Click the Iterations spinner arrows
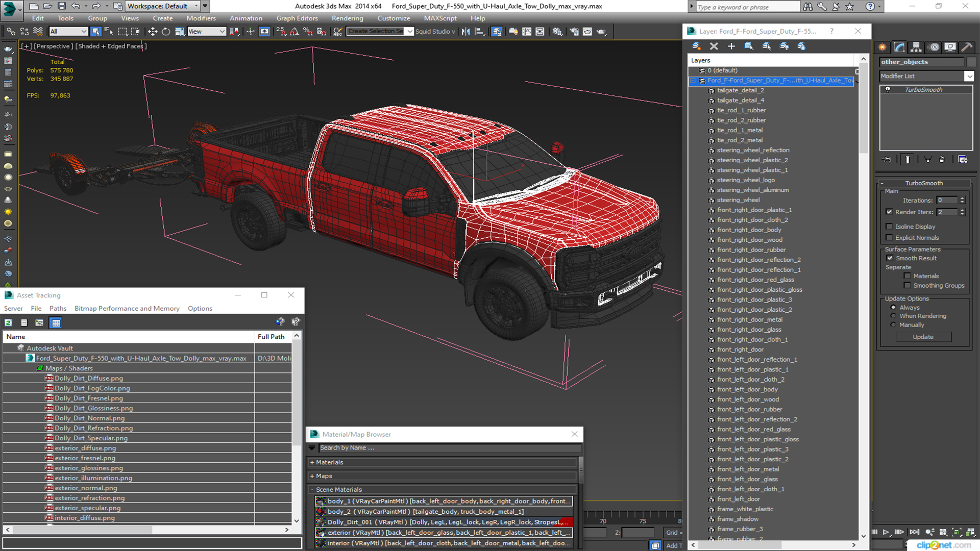 pyautogui.click(x=962, y=201)
